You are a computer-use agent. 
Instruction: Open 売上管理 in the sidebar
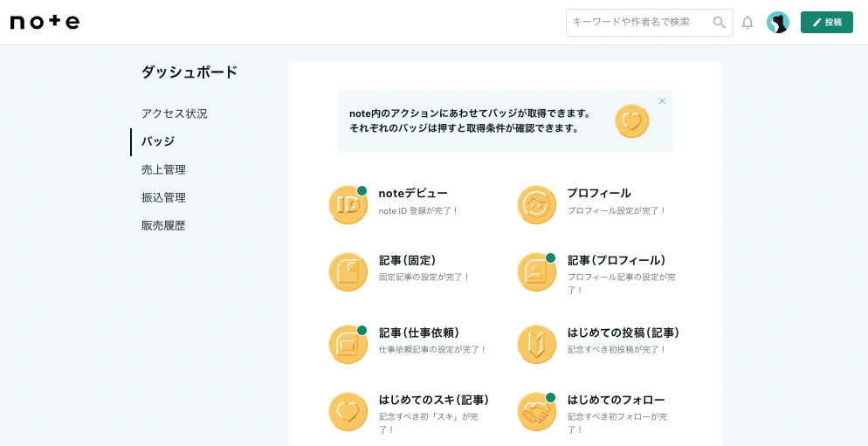163,170
